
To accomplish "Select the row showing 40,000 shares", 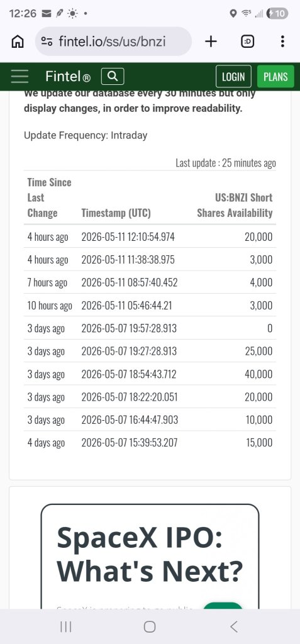I will click(150, 374).
